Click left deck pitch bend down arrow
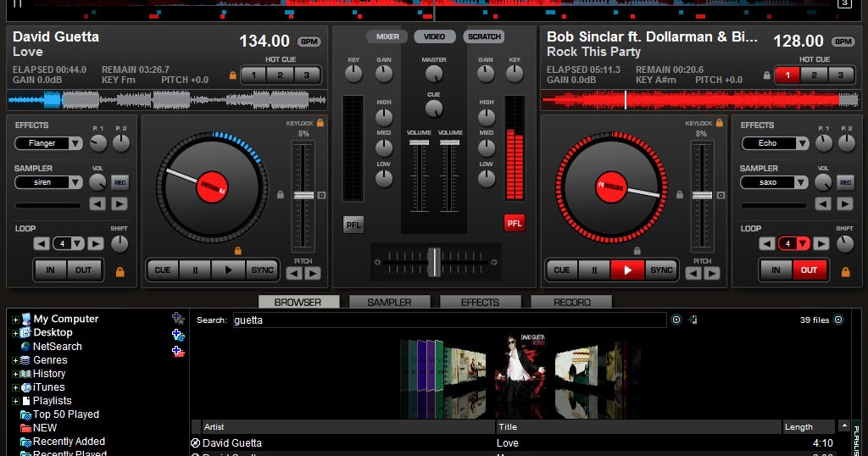Screen dimensions: 868x456 (294, 274)
